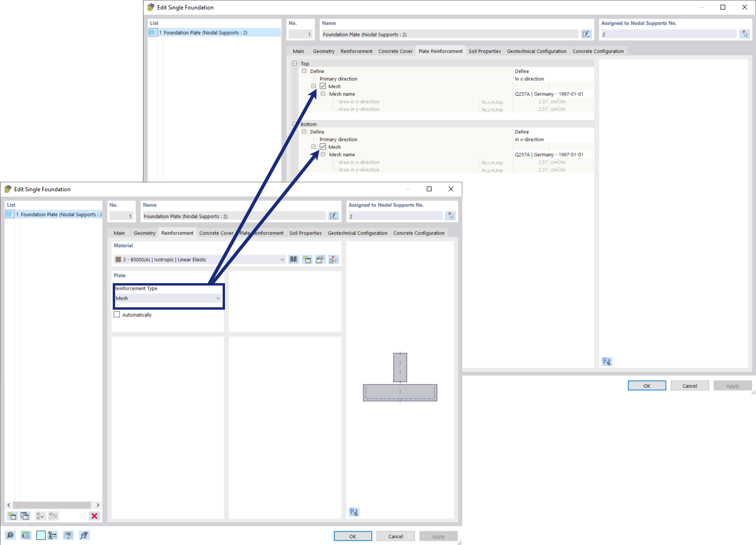Uncheck the Bottom Mesh checkbox
The width and height of the screenshot is (756, 545).
pyautogui.click(x=323, y=147)
